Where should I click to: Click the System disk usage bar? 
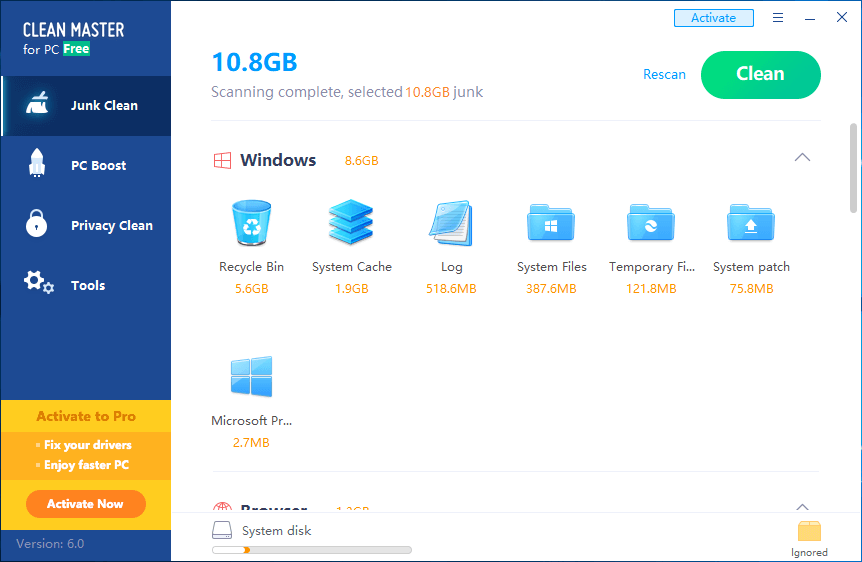click(x=312, y=550)
